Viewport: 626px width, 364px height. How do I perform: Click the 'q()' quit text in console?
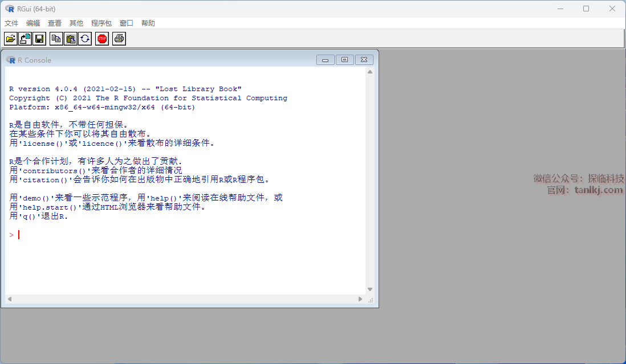(x=29, y=216)
